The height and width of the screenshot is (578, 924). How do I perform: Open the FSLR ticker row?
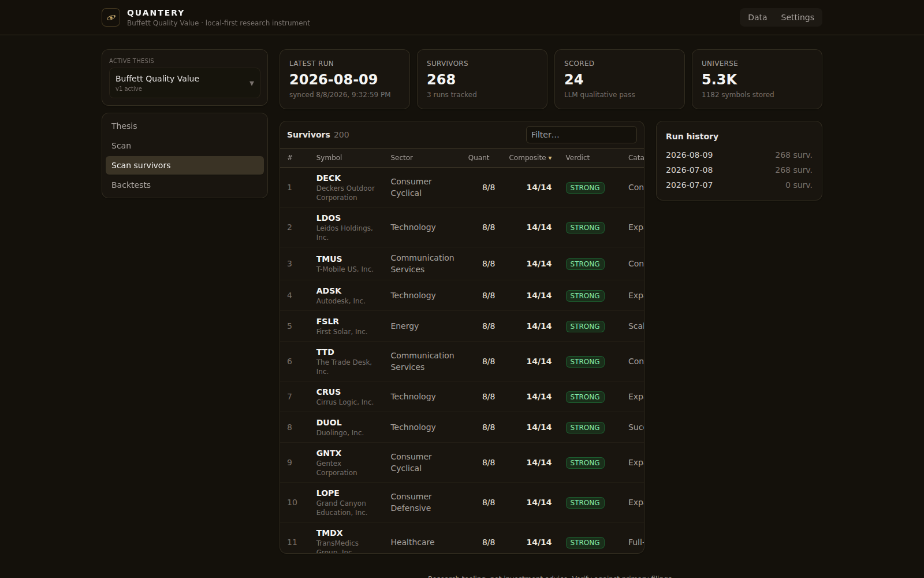pos(461,326)
